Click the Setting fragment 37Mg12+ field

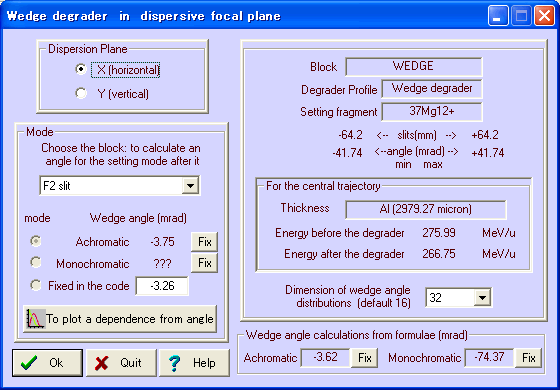[432, 112]
